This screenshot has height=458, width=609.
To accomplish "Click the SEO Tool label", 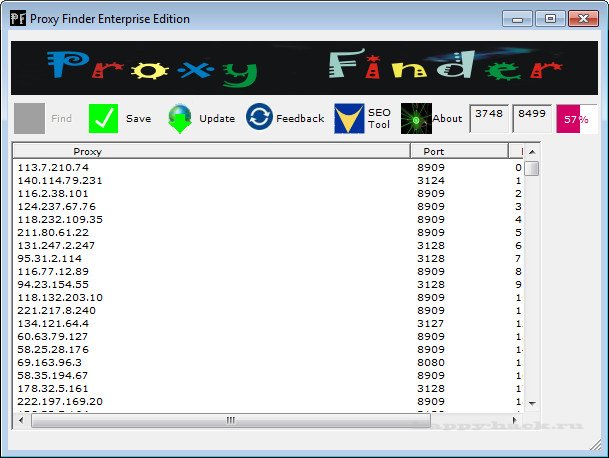I will point(379,118).
